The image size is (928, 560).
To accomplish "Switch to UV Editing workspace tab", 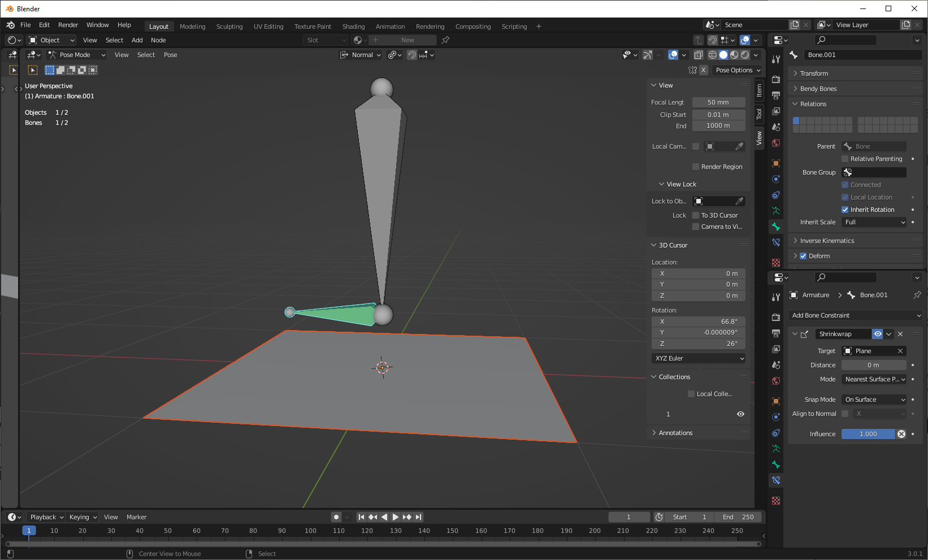I will pos(268,27).
